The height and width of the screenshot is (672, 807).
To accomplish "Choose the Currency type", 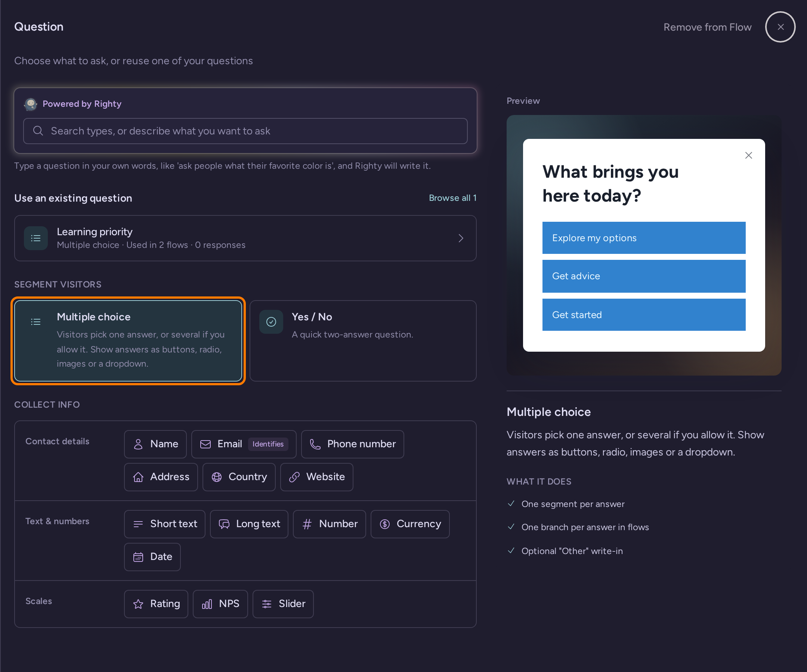I will [x=410, y=524].
